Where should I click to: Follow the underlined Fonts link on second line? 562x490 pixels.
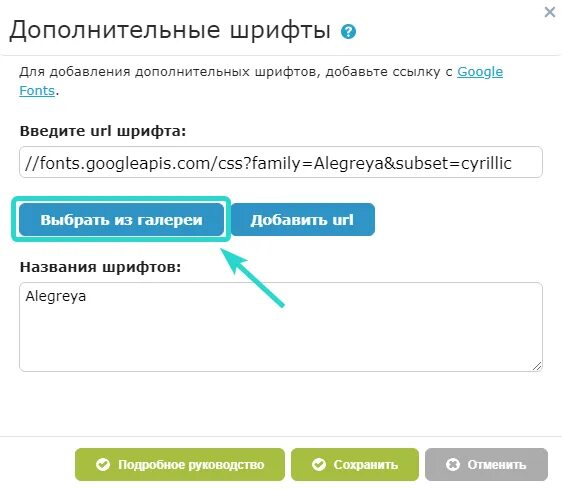click(x=37, y=90)
